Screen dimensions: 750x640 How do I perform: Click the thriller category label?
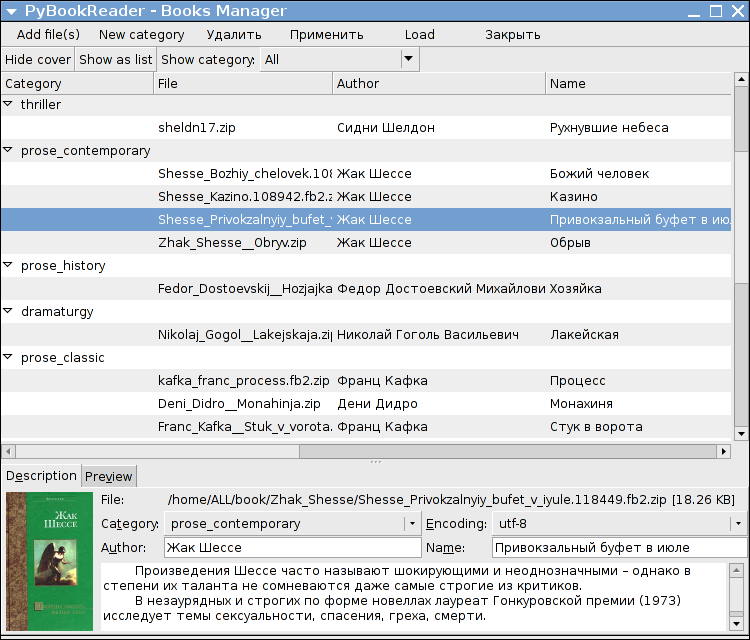(41, 104)
